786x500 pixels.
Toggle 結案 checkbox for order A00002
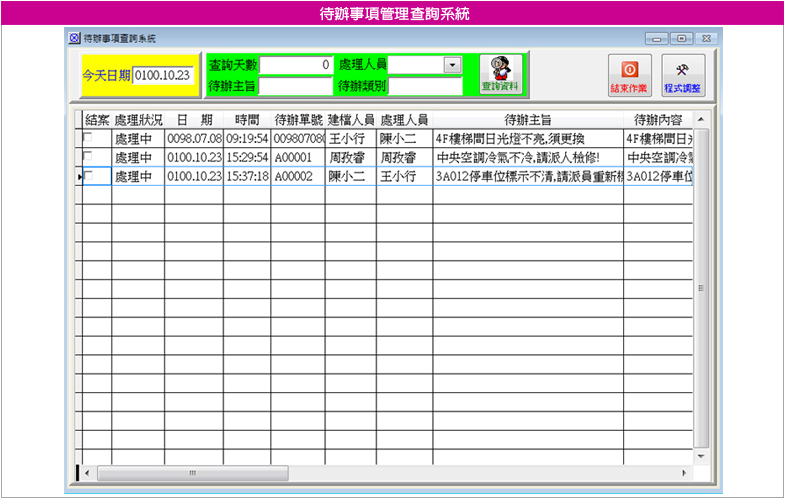coord(88,176)
